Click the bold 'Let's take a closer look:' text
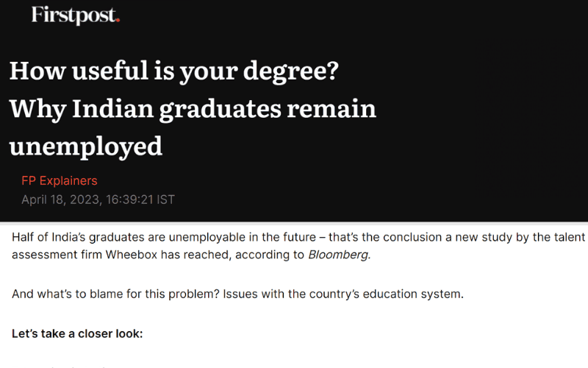Viewport: 588px width, 368px height. [x=77, y=333]
